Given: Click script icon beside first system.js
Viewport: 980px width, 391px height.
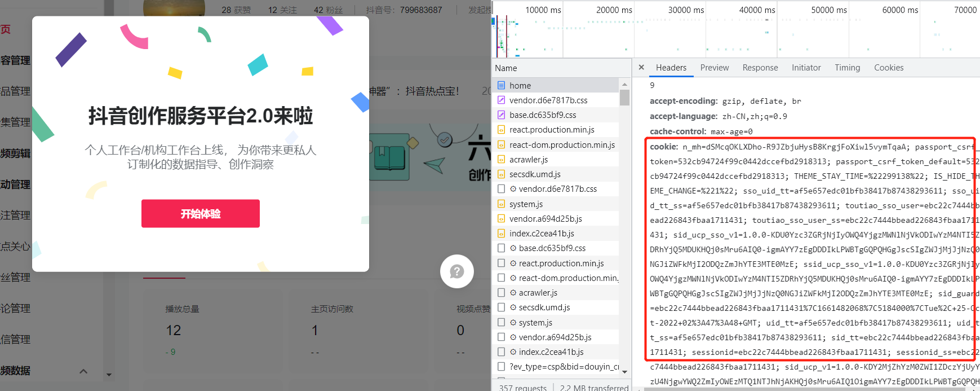Looking at the screenshot, I should (501, 204).
